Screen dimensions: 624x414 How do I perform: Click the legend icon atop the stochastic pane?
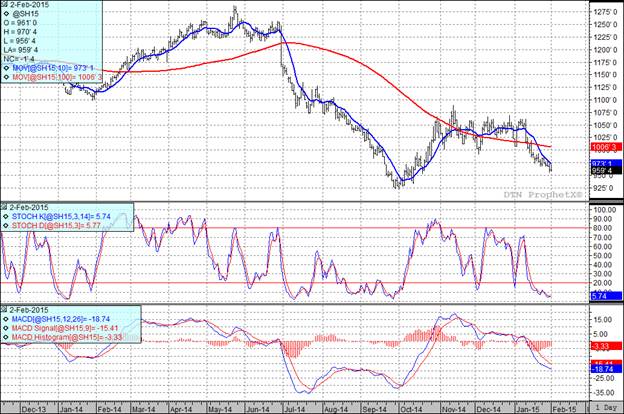[x=5, y=207]
